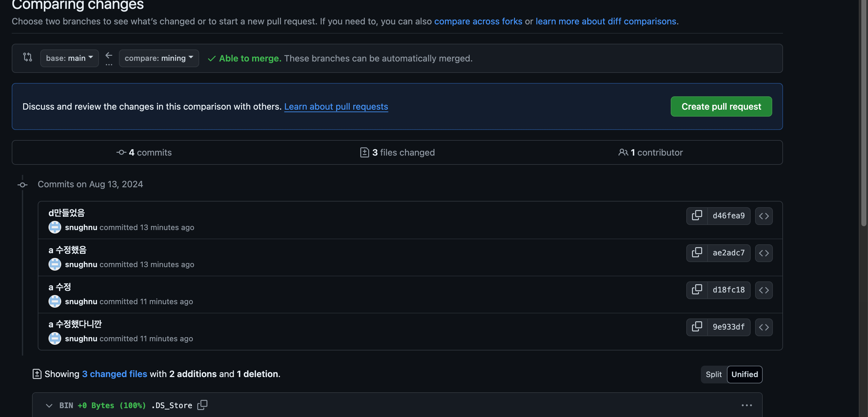Viewport: 868px width, 417px height.
Task: Copy full SHA for commit ae2adc7
Action: click(697, 253)
